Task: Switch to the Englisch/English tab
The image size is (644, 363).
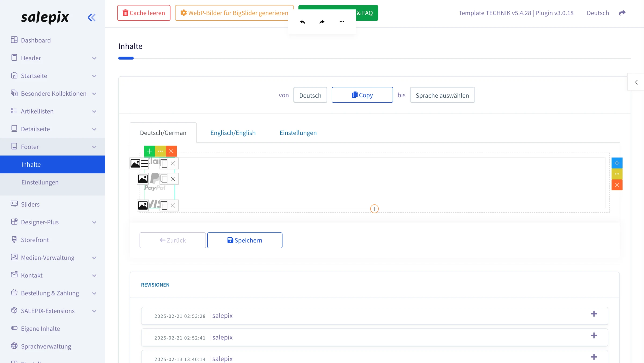Action: click(233, 133)
